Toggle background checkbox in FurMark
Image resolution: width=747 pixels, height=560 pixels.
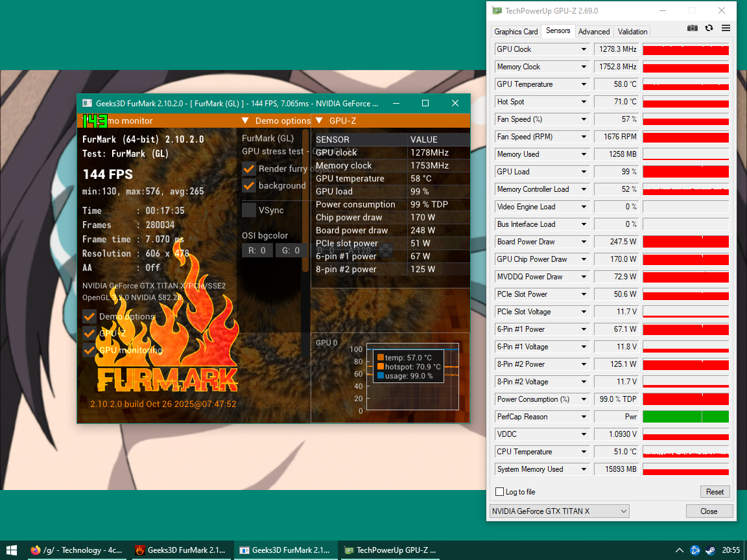click(x=249, y=186)
